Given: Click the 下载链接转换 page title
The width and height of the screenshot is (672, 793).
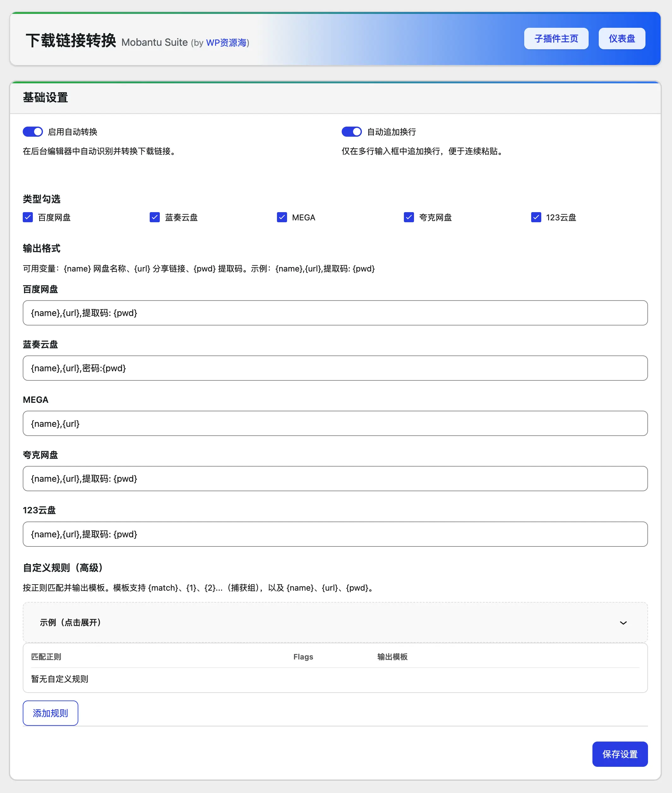Looking at the screenshot, I should click(71, 40).
